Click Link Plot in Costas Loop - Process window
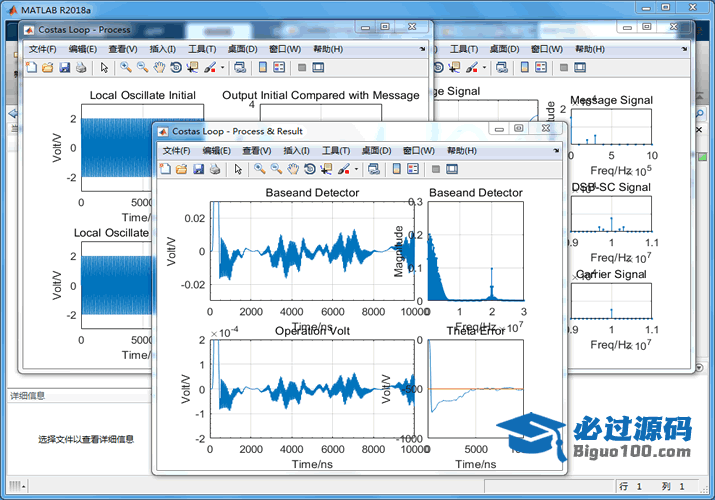The image size is (715, 500). click(x=240, y=67)
